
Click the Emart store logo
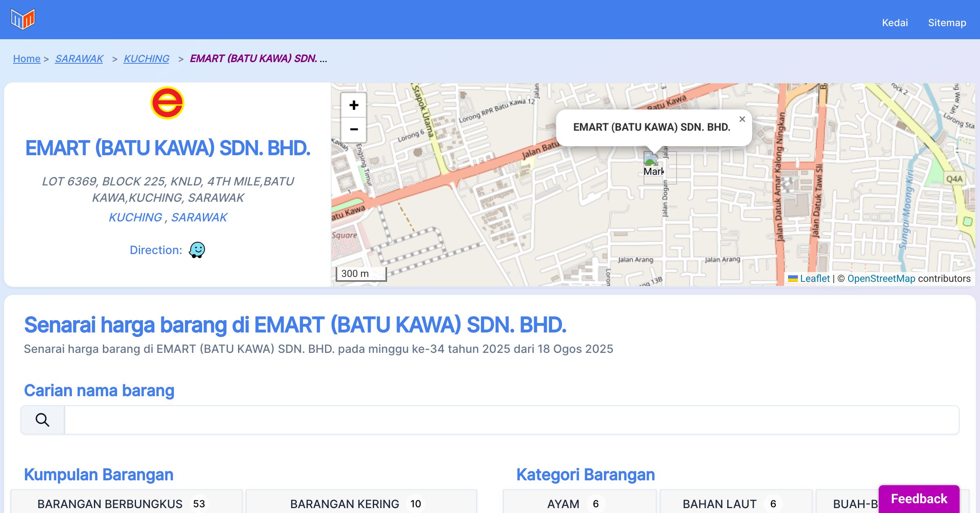[167, 103]
